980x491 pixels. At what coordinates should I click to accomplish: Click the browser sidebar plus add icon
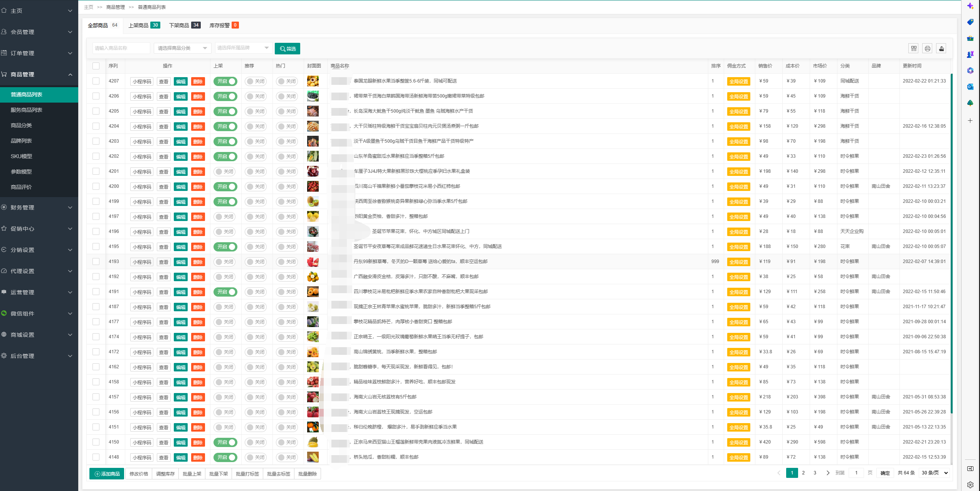pyautogui.click(x=970, y=121)
